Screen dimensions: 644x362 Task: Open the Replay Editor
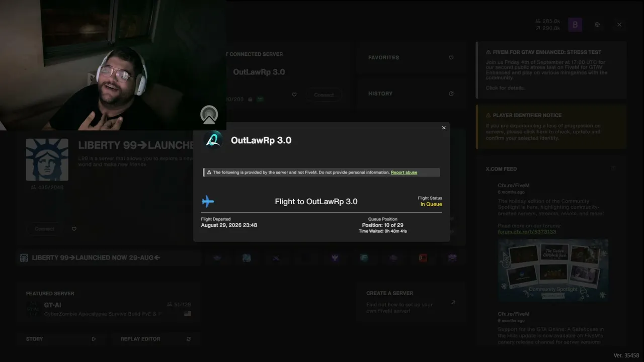click(155, 339)
